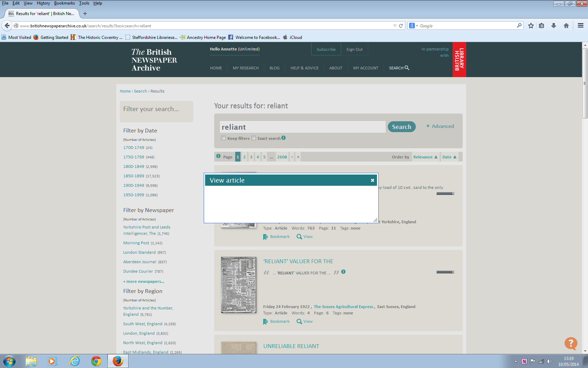Close the View article popup
This screenshot has width=588, height=368.
tap(373, 180)
